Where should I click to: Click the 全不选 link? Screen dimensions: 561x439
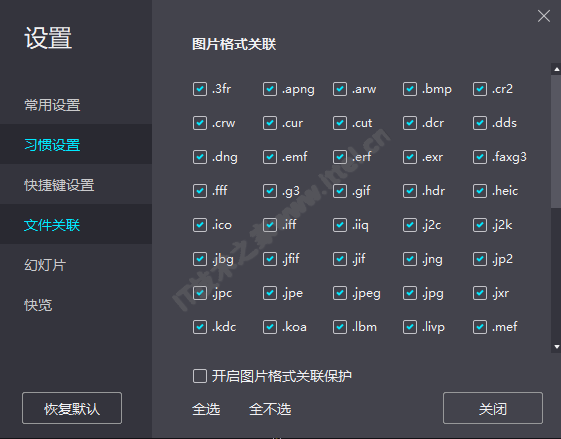tap(270, 409)
